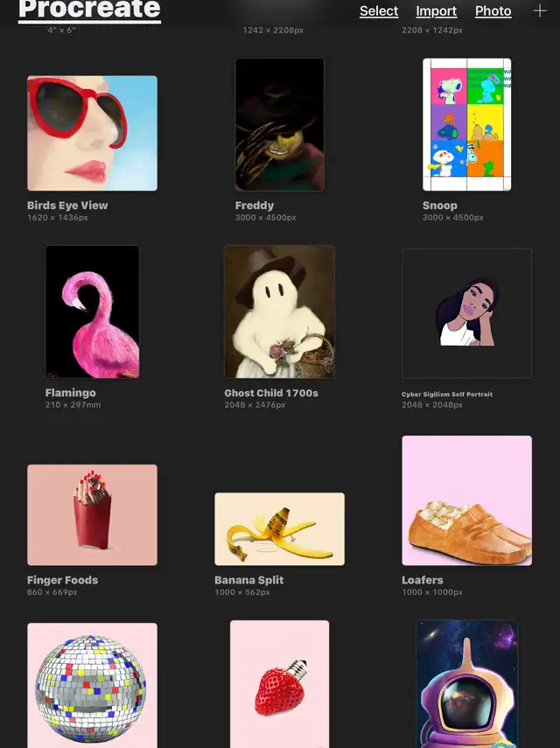Open the Banana Split artwork thumbnail
This screenshot has width=560, height=748.
point(279,529)
